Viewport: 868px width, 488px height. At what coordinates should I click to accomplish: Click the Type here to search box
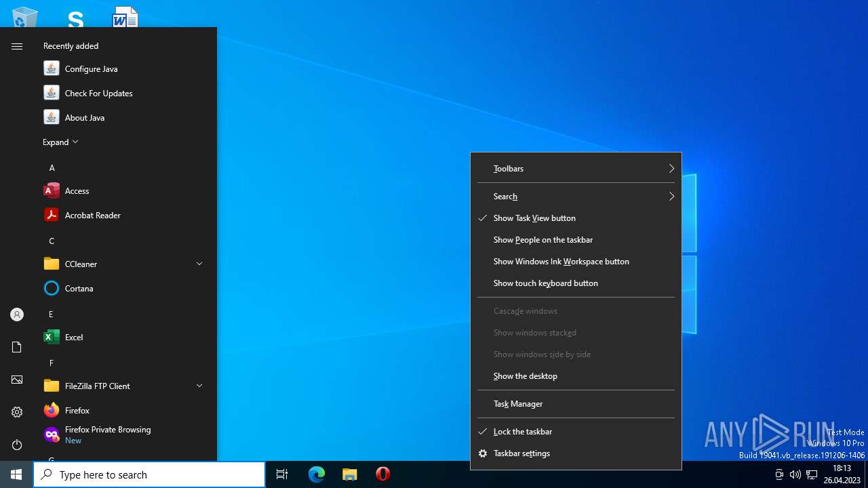coord(149,474)
